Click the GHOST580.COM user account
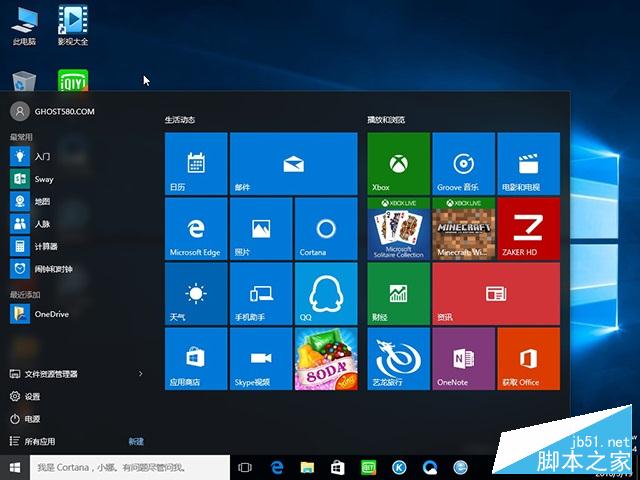 (x=53, y=111)
